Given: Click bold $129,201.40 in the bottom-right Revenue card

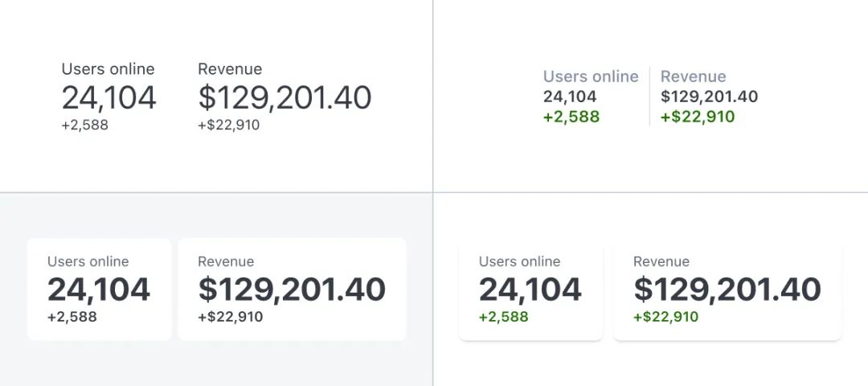Looking at the screenshot, I should pyautogui.click(x=727, y=289).
